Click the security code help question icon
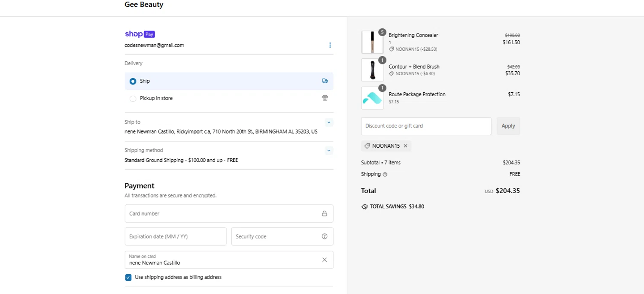The height and width of the screenshot is (294, 644). pyautogui.click(x=325, y=236)
